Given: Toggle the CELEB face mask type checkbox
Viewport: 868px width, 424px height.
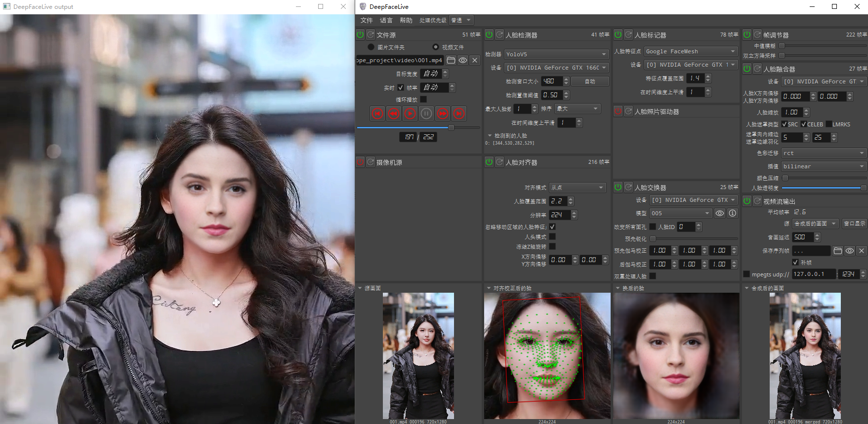Looking at the screenshot, I should [804, 124].
